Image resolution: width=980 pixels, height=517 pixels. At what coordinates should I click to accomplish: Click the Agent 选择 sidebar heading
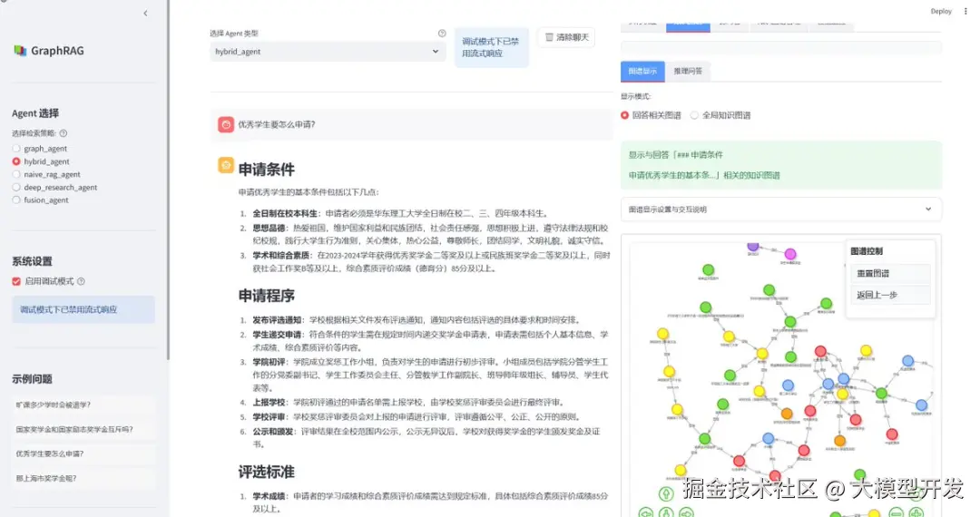[x=35, y=113]
